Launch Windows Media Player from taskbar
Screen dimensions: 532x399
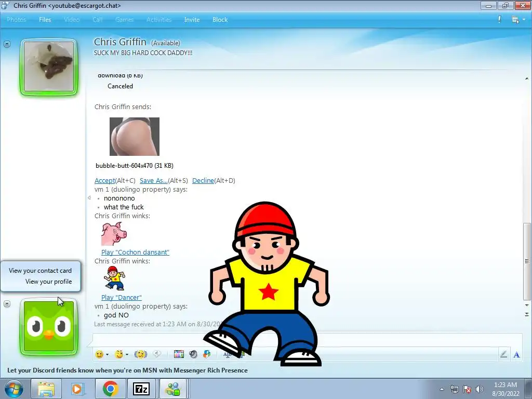tap(78, 389)
